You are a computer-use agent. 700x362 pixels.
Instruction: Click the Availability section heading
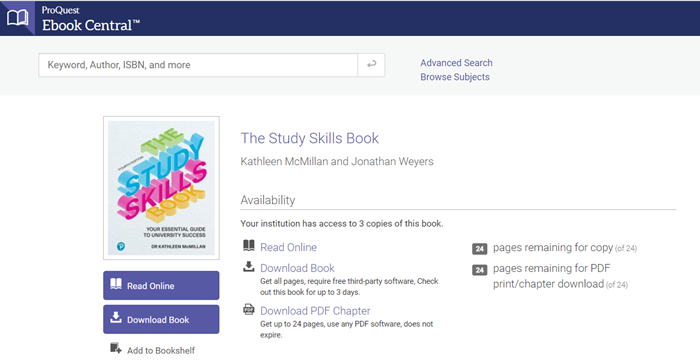268,200
